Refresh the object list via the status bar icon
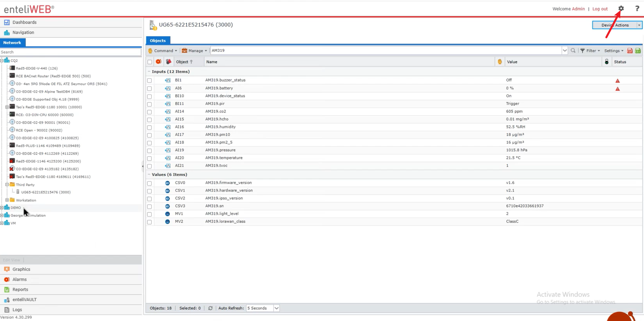Image resolution: width=644 pixels, height=321 pixels. [210, 308]
